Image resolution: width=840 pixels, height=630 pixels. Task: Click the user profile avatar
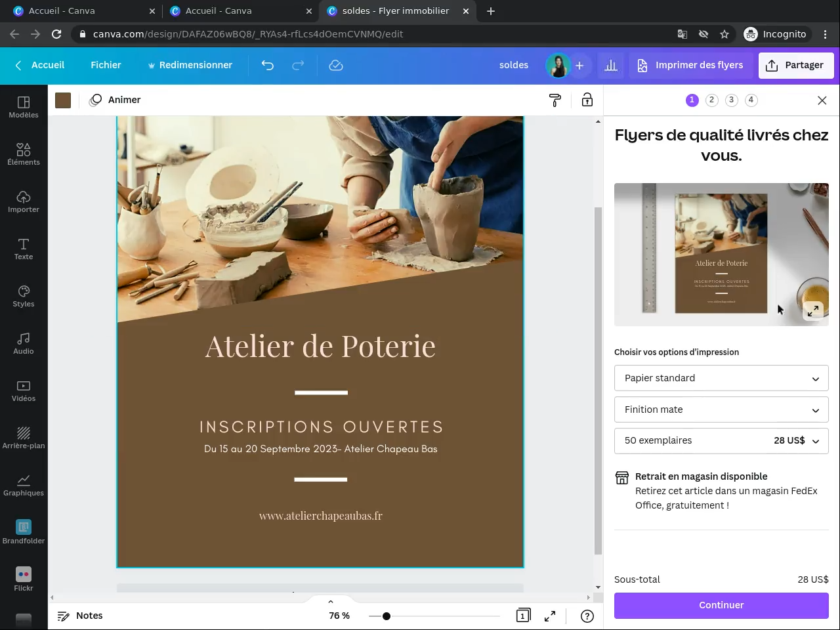click(558, 66)
